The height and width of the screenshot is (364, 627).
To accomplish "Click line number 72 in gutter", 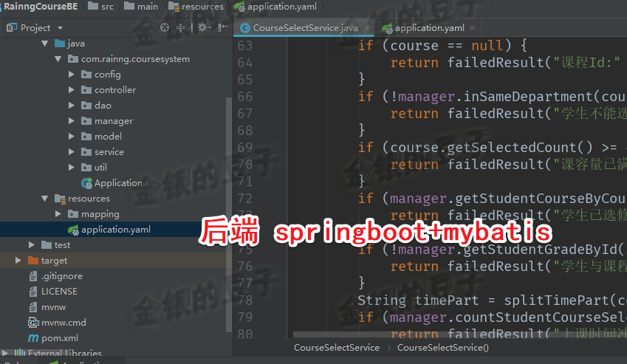I will pos(244,199).
